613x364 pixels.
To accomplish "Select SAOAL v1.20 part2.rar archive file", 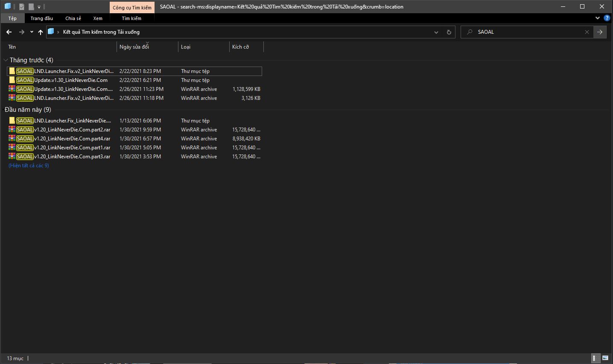I will 63,130.
